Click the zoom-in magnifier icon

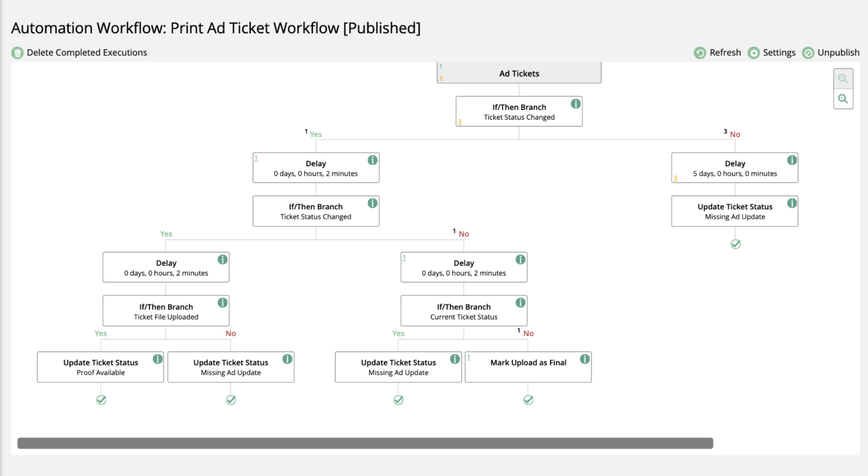843,78
